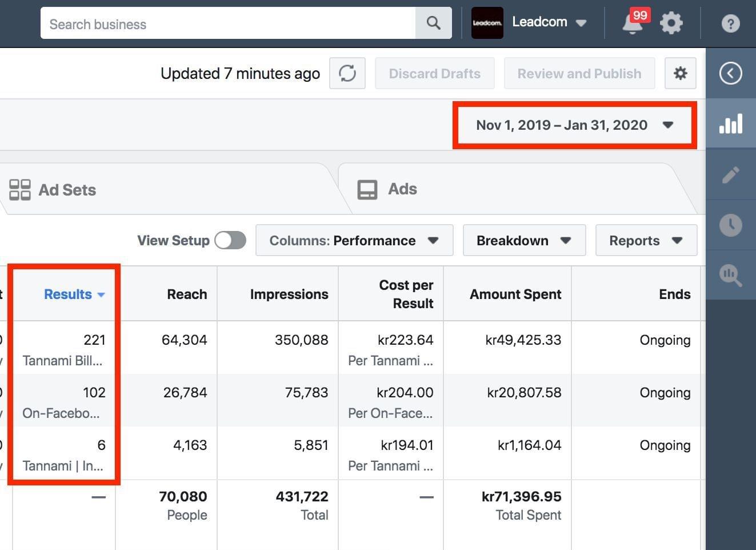Click the Updated 7 minutes ago text
Viewport: 756px width, 550px height.
[240, 74]
